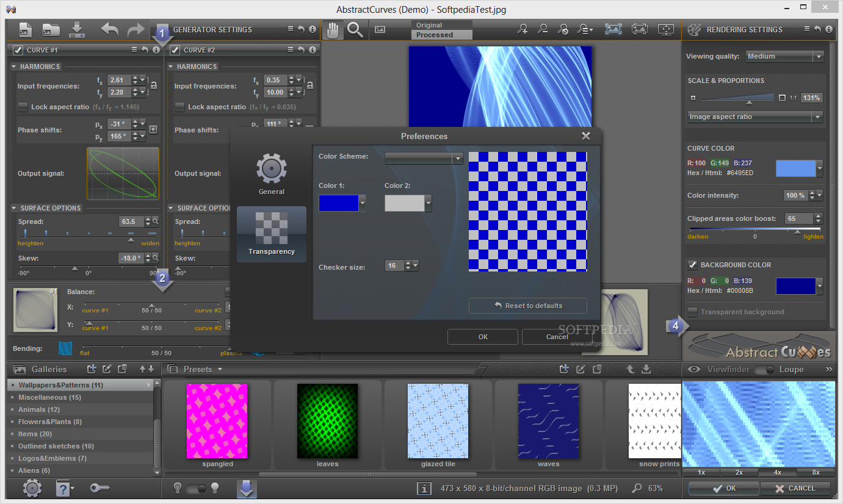Collapse Surface Options section of Curve #1

tap(14, 208)
